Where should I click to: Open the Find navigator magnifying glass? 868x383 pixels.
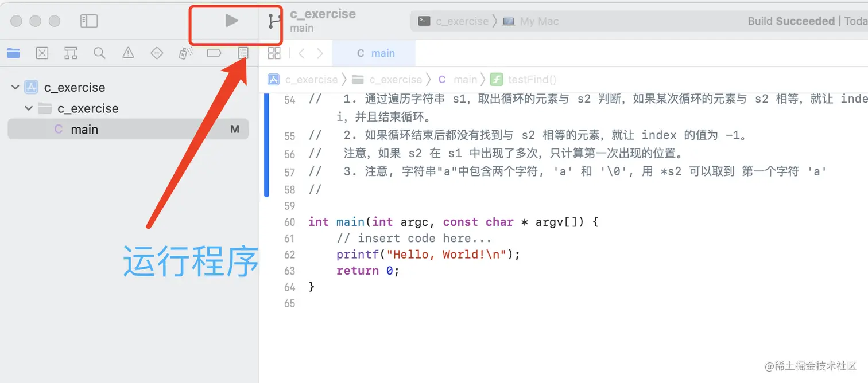[99, 53]
